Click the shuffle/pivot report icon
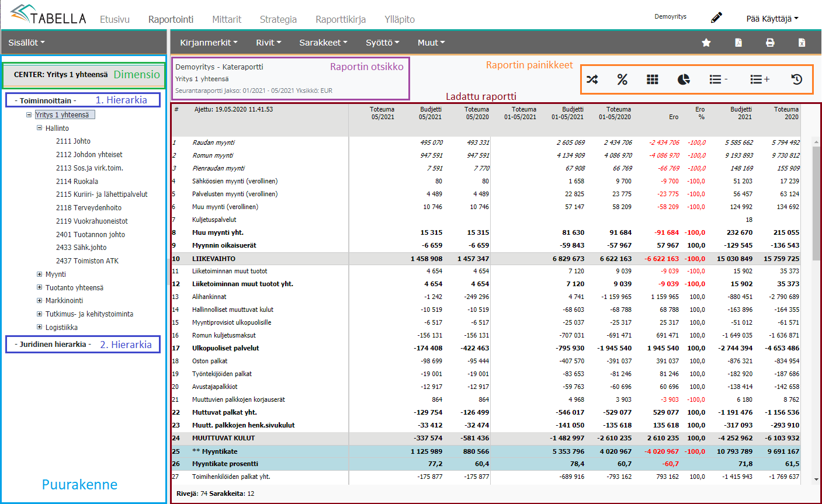The image size is (822, 504). point(592,79)
